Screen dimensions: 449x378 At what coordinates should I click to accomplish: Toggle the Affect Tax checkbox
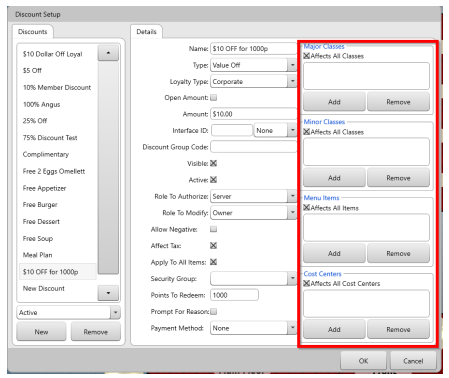(214, 246)
